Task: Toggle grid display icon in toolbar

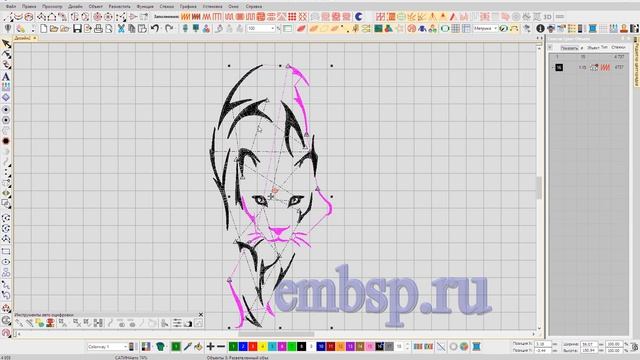Action: pyautogui.click(x=455, y=29)
